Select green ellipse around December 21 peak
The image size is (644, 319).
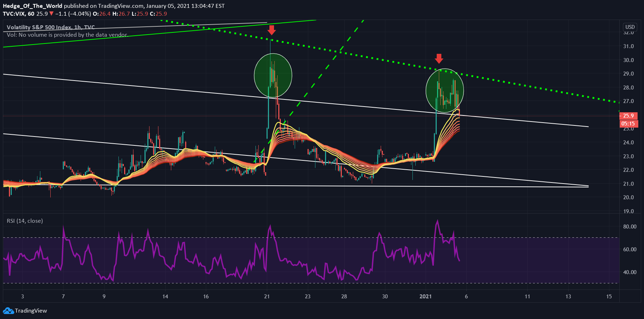[273, 75]
